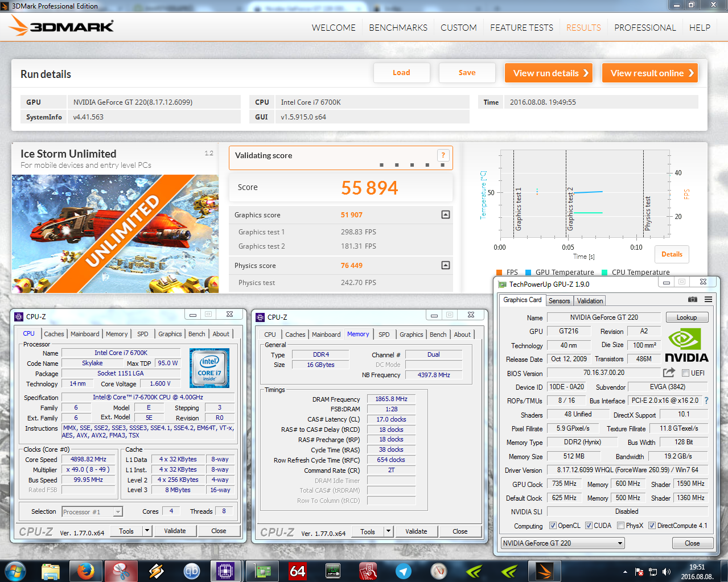This screenshot has height=582, width=728.
Task: Click the Details button under the chart
Action: [x=672, y=254]
